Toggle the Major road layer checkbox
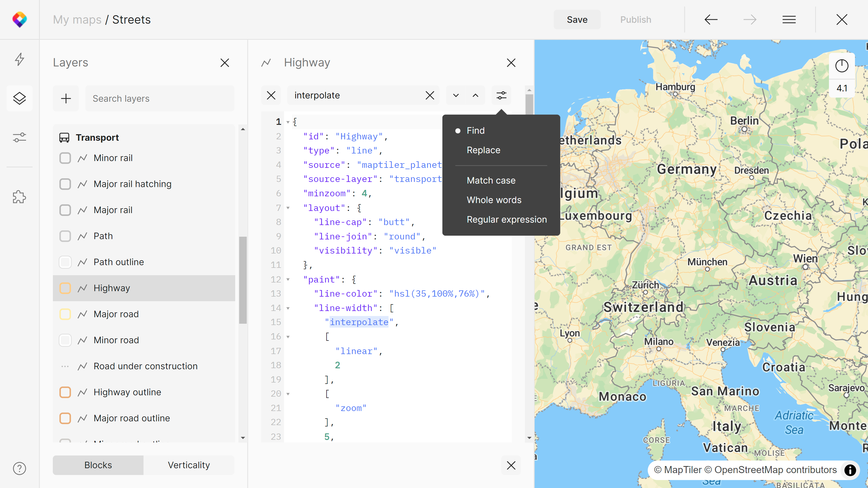The image size is (868, 488). 65,314
